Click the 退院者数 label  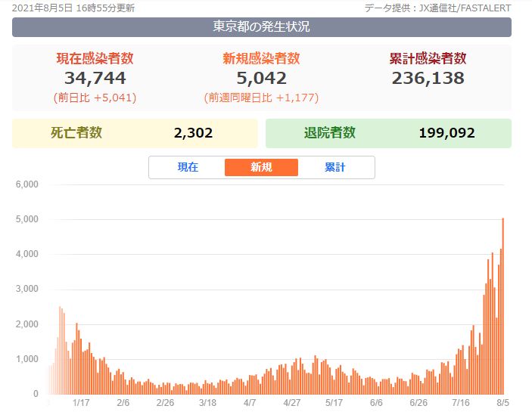329,133
